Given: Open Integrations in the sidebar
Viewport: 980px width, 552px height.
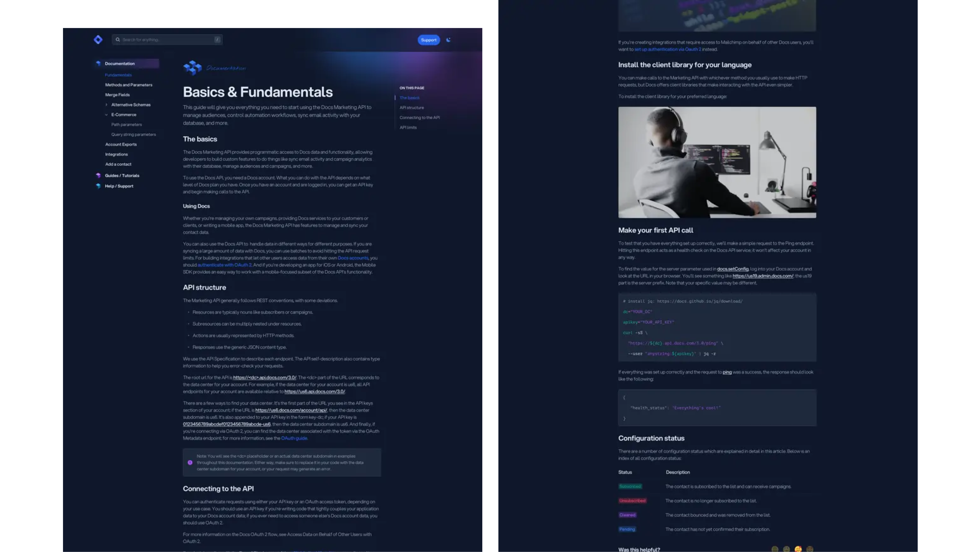Looking at the screenshot, I should click(x=116, y=154).
